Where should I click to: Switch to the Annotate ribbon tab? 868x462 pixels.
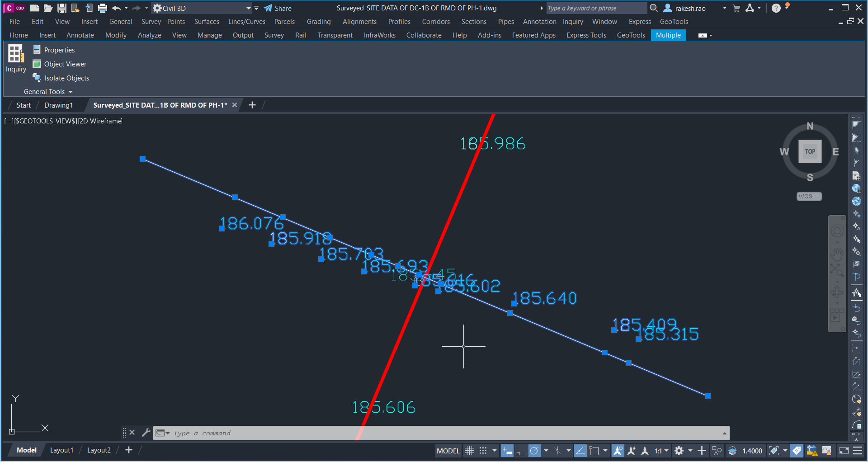pos(80,35)
